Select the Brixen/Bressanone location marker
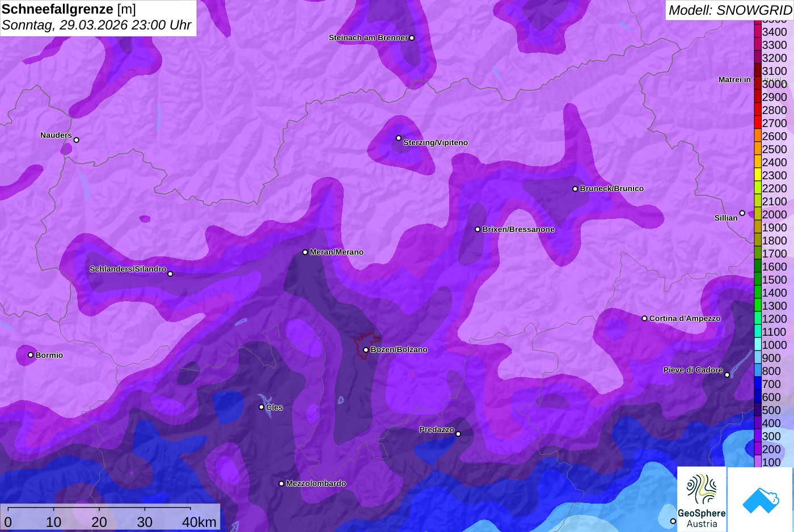This screenshot has height=532, width=794. pyautogui.click(x=478, y=230)
